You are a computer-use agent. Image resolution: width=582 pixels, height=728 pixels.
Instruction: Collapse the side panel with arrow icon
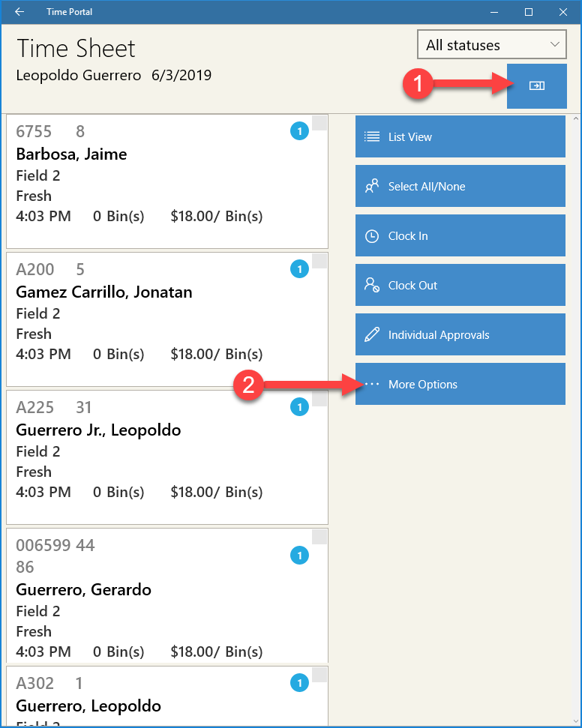[x=536, y=86]
